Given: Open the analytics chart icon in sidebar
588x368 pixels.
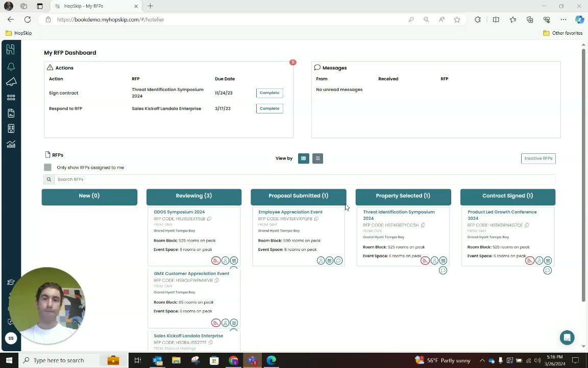Looking at the screenshot, I should [11, 144].
